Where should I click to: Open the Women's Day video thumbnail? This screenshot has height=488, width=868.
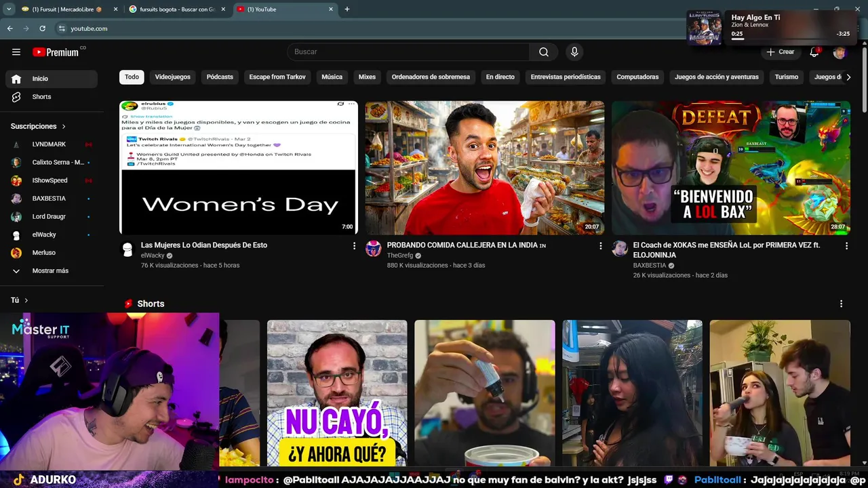(x=239, y=168)
